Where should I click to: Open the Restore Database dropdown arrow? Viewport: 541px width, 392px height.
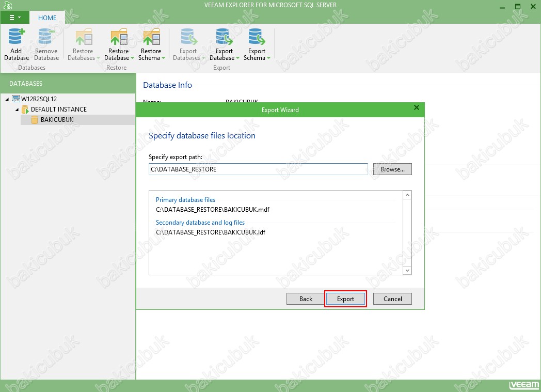tap(133, 58)
